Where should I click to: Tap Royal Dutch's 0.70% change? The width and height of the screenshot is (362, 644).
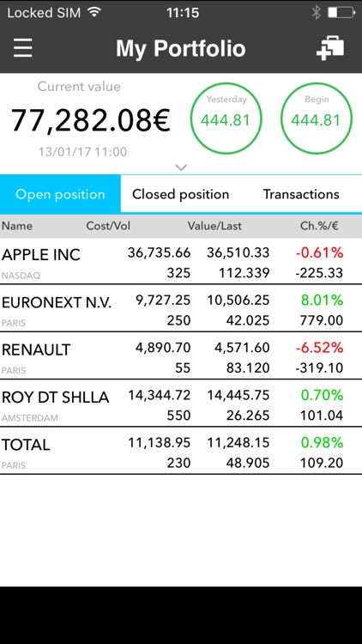(322, 395)
